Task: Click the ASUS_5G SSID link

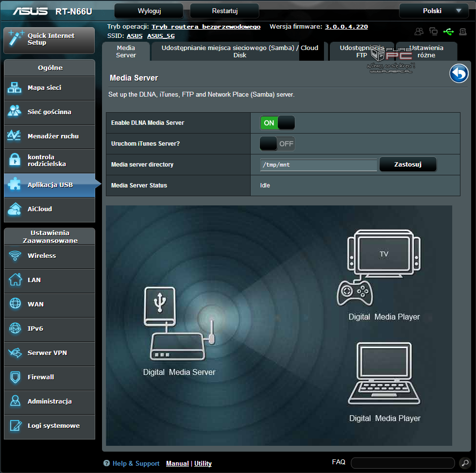Action: click(161, 36)
